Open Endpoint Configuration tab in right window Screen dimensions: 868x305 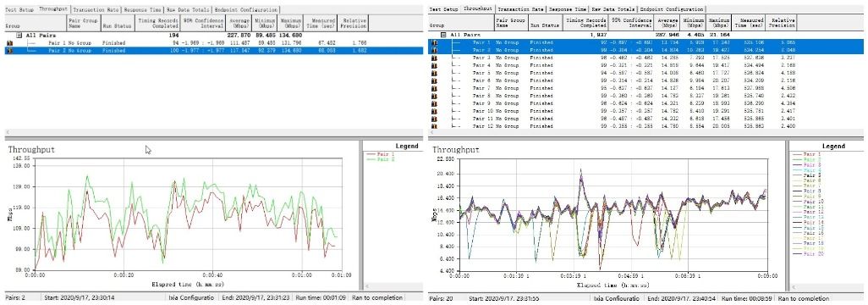(x=672, y=9)
